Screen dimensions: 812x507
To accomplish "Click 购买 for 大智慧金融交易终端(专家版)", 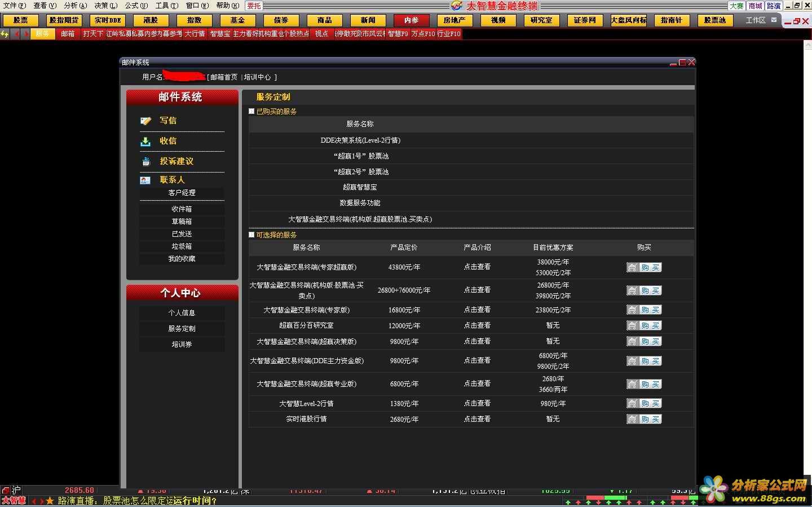I will (x=644, y=310).
